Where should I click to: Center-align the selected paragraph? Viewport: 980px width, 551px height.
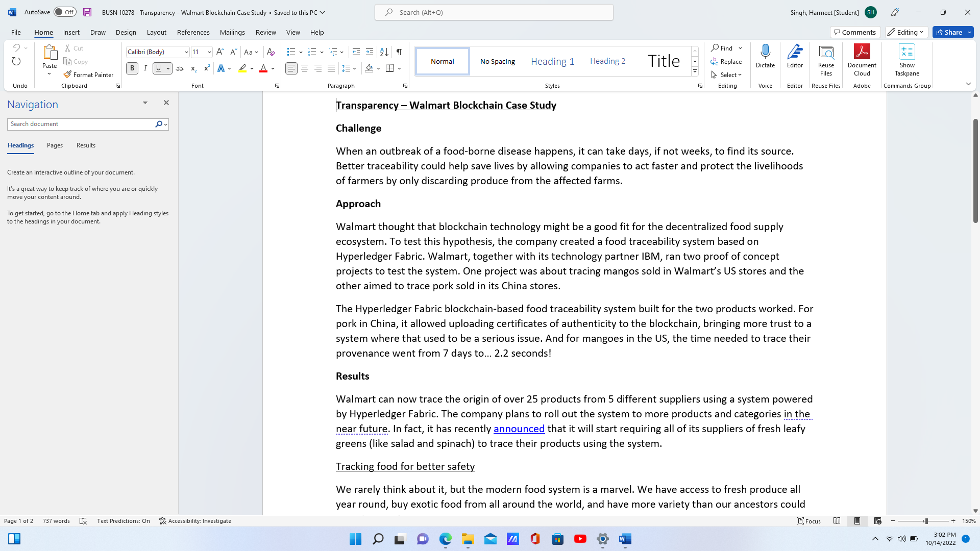[x=305, y=68]
